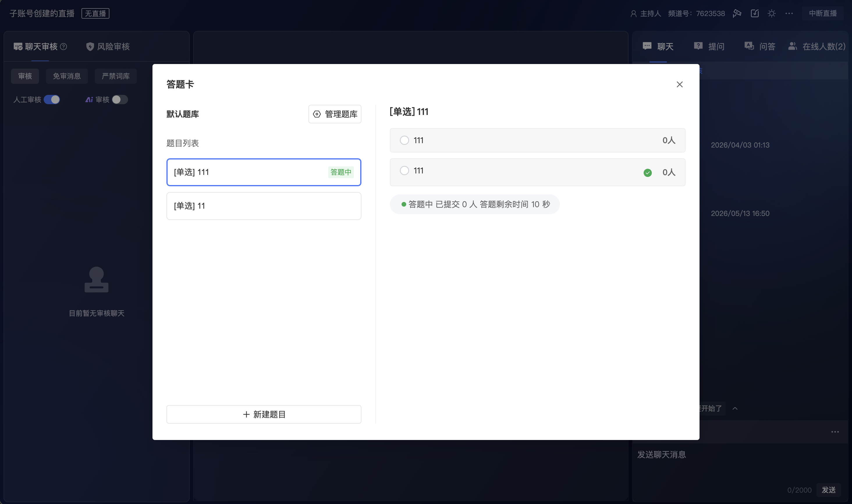Click the 新建题目 button
Viewport: 852px width, 504px height.
coord(264,414)
